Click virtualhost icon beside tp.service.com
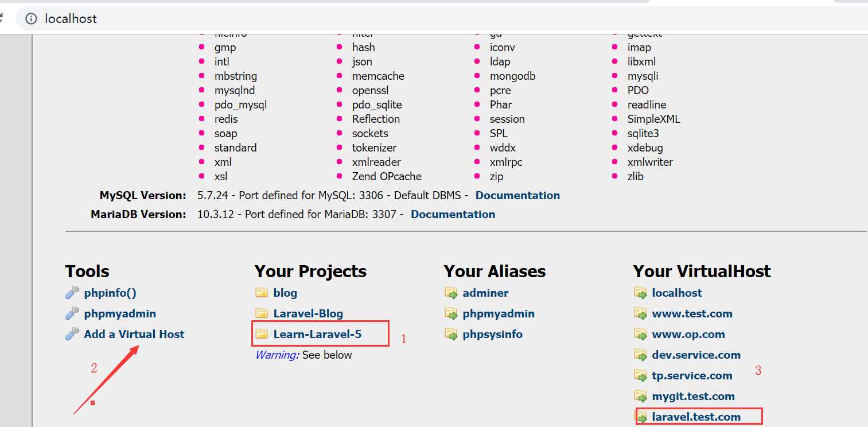 pos(640,375)
